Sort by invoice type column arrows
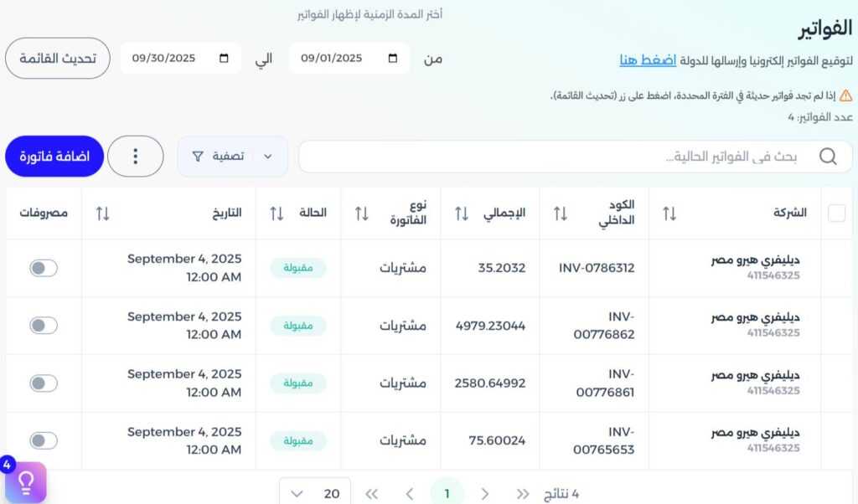 [362, 213]
